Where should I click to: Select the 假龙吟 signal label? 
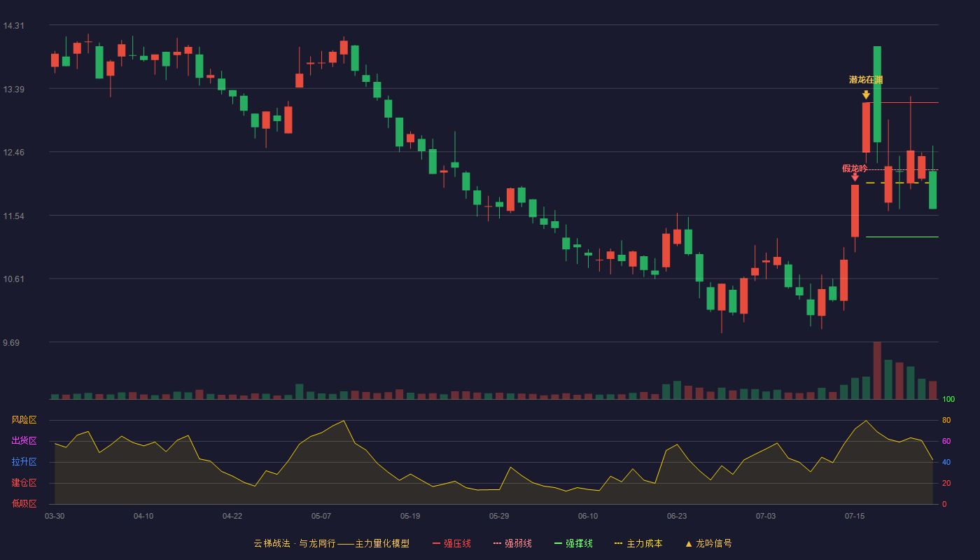pos(855,168)
